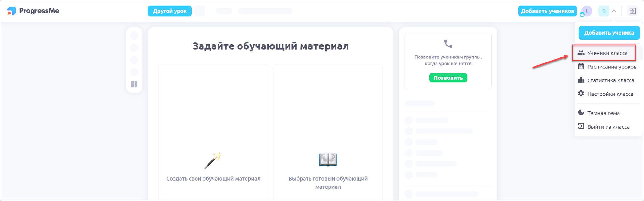This screenshot has width=644, height=201.
Task: Click the phone call icon
Action: 448,44
